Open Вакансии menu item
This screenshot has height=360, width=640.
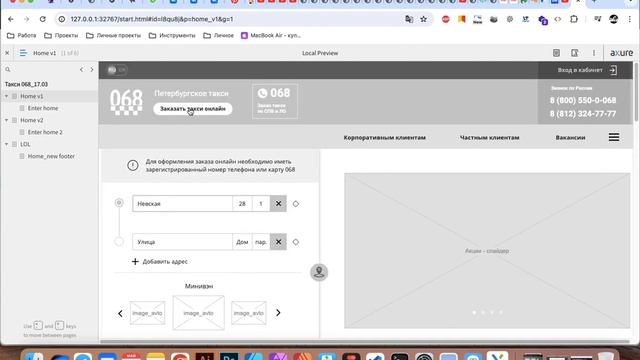570,138
